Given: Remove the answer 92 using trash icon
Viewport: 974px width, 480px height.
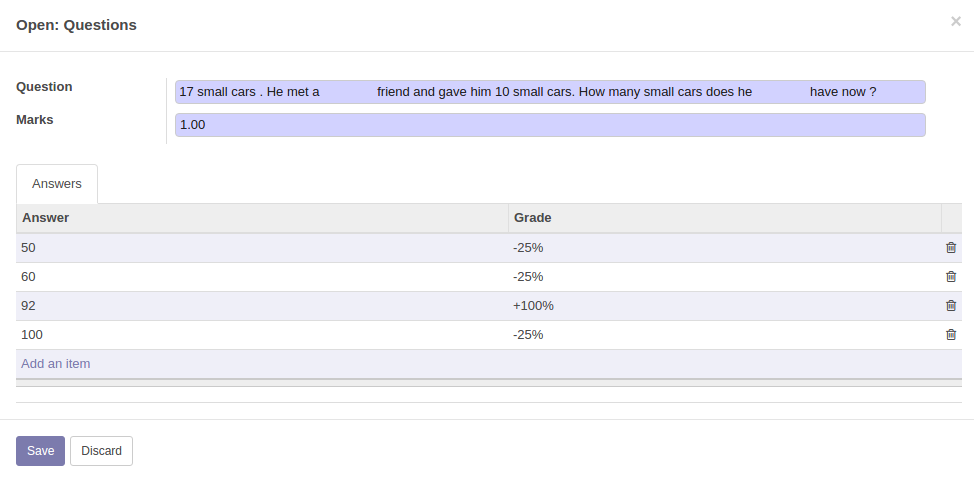Looking at the screenshot, I should tap(951, 306).
